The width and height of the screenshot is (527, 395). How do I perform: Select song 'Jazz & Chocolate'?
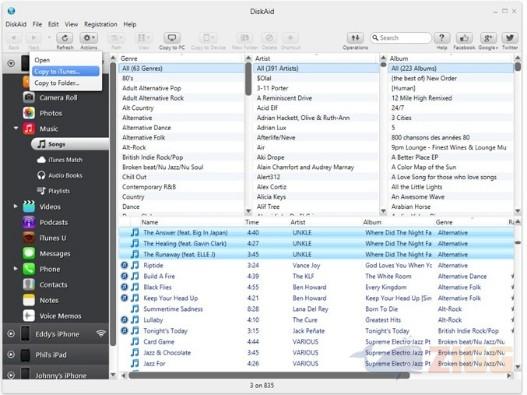(167, 353)
